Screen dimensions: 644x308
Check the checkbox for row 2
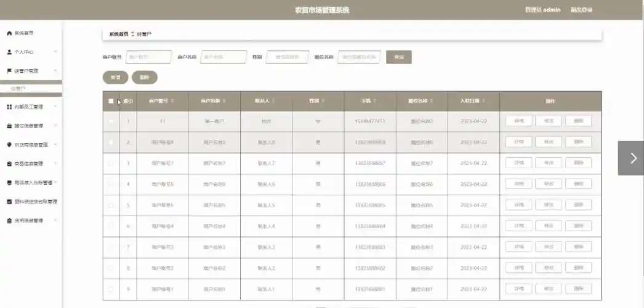tap(111, 142)
